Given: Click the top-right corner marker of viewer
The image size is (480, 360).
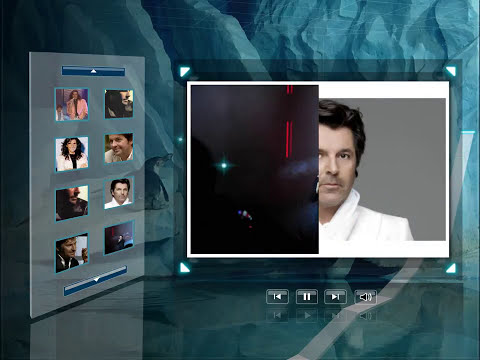Looking at the screenshot, I should point(451,71).
